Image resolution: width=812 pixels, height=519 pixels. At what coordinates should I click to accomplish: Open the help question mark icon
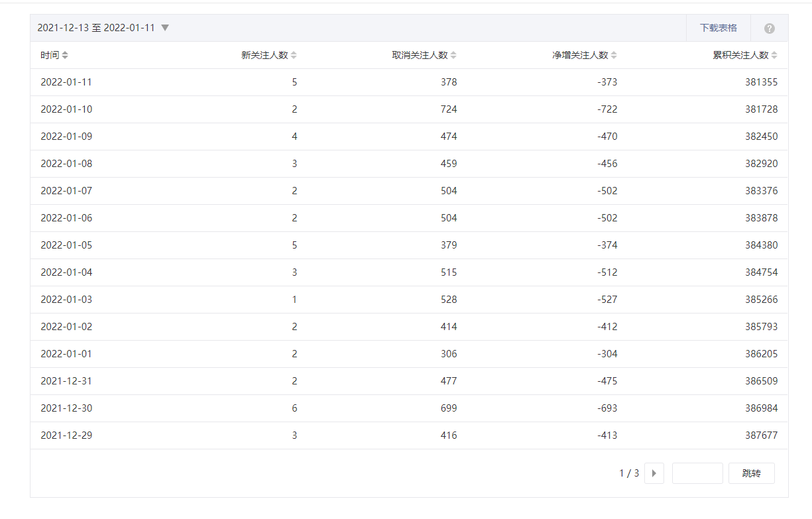coord(769,29)
